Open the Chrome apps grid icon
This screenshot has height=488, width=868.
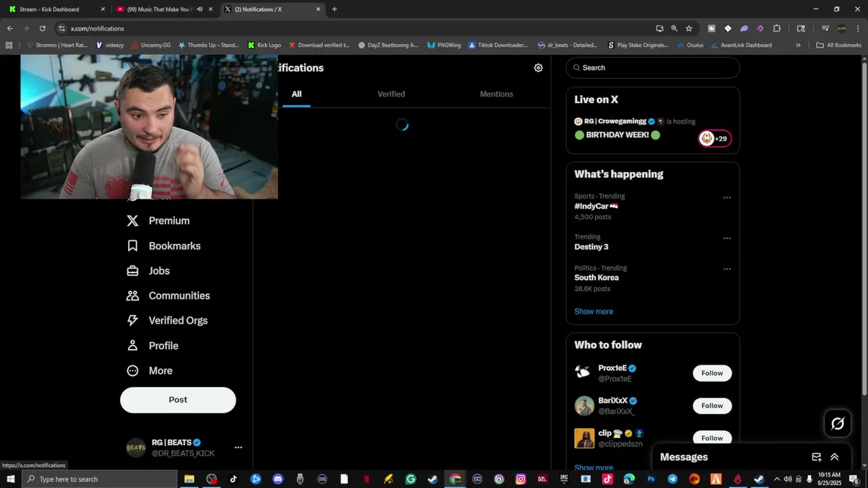coord(9,45)
